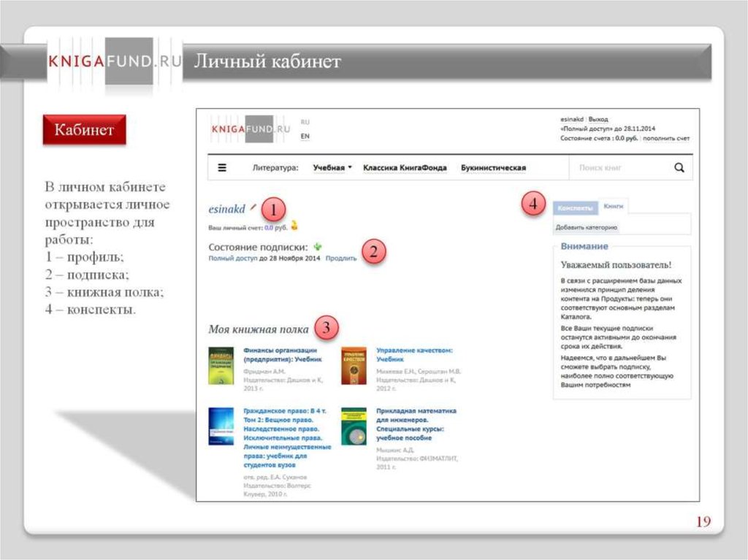Open the Управление качеством book cover
Screen dimensions: 748x560
tap(354, 366)
